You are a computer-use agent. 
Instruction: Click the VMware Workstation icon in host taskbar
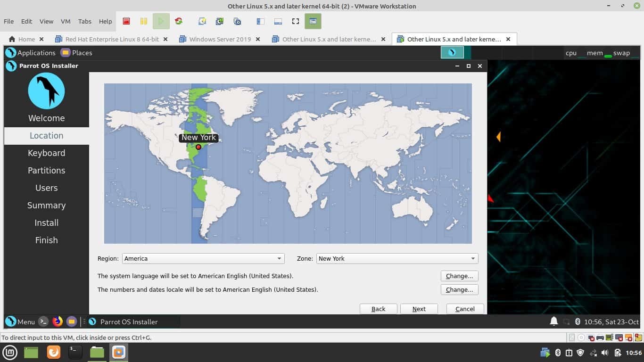[x=119, y=352]
